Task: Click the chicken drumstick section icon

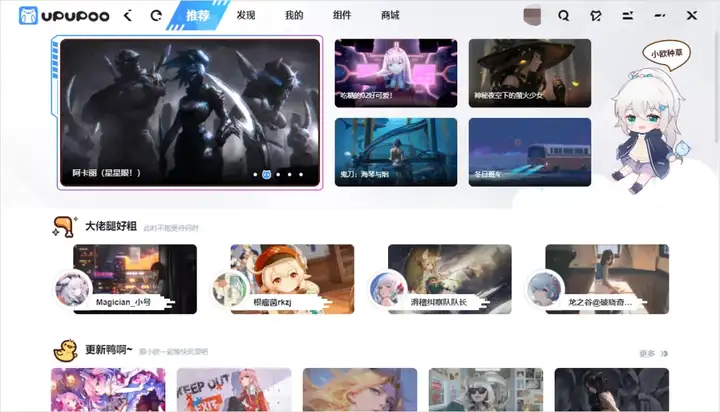Action: [64, 226]
